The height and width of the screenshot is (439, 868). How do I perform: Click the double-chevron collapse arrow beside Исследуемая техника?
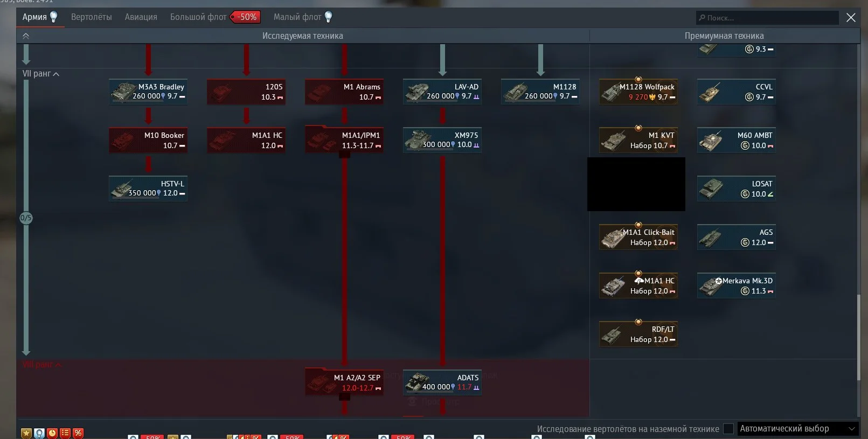click(26, 36)
